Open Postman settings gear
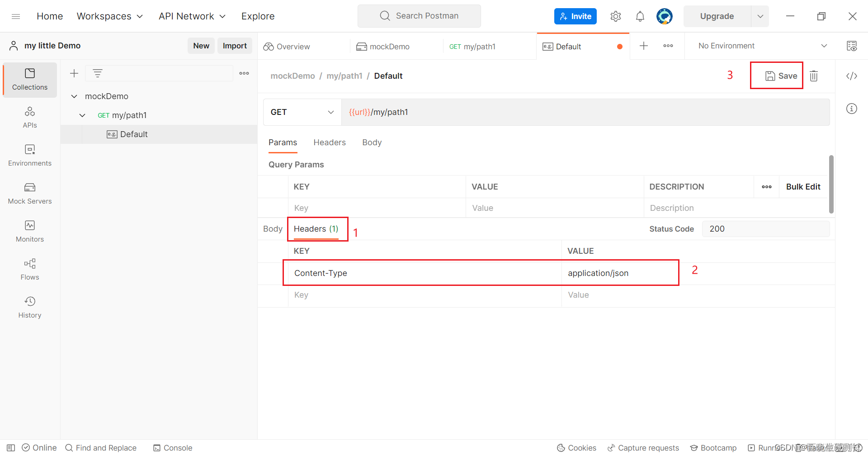Screen dimensions: 868x456 [x=615, y=16]
